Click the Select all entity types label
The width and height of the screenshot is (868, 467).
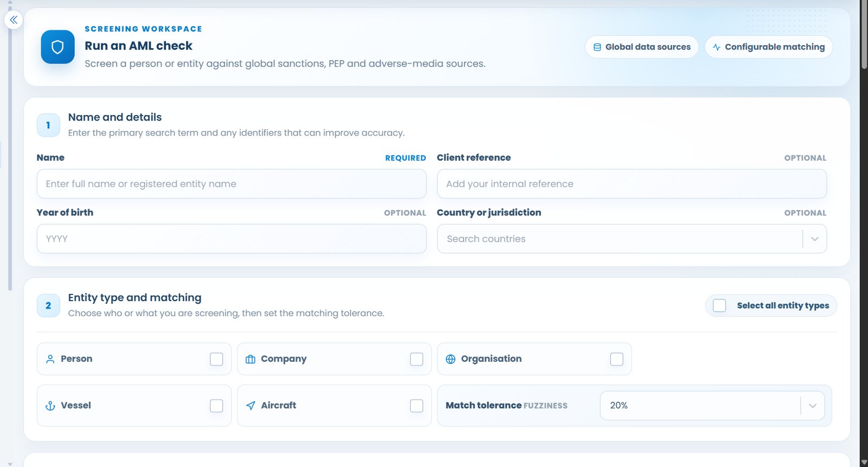tap(783, 305)
